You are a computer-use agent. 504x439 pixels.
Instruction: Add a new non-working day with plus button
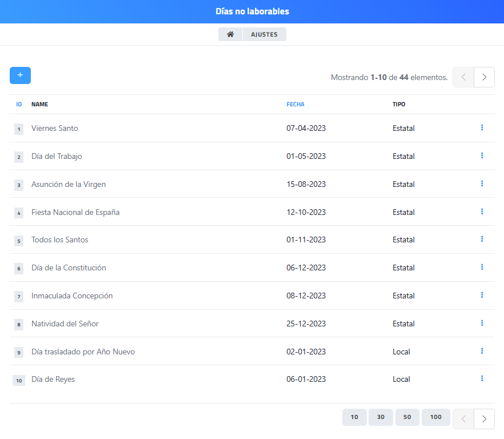[20, 75]
